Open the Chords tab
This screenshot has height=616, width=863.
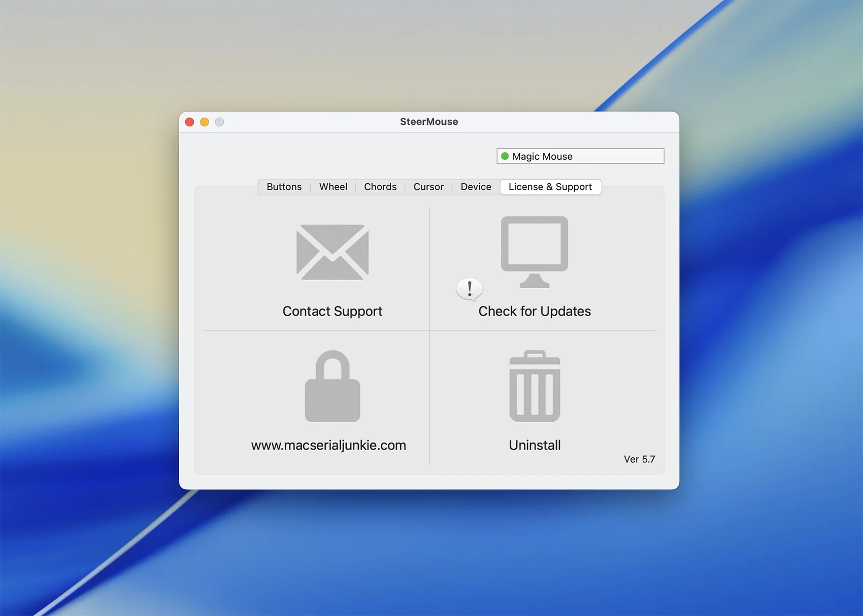380,187
